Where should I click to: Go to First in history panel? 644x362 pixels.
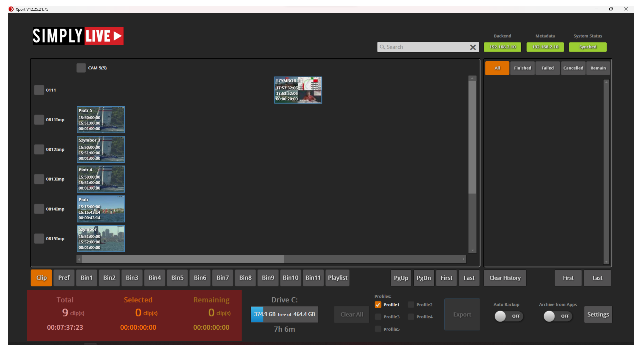(568, 278)
